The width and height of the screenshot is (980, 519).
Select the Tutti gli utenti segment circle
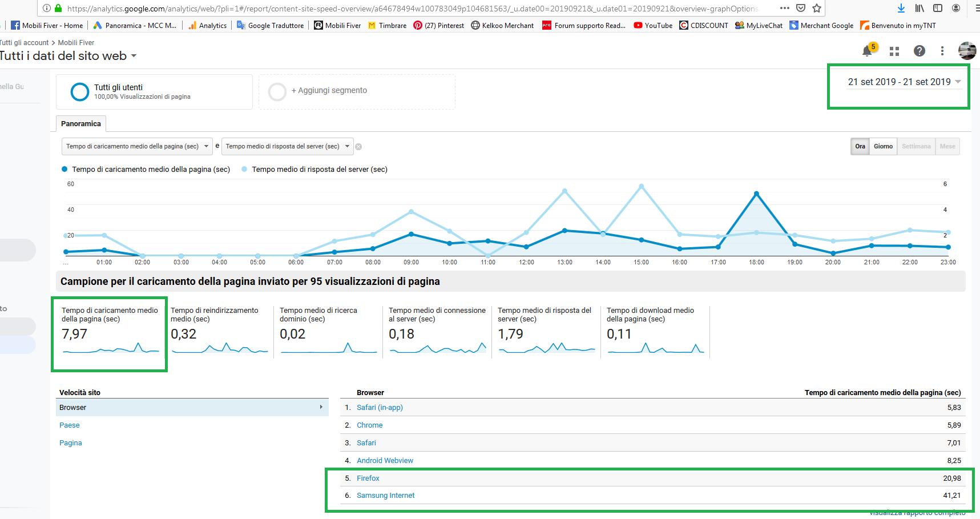click(80, 92)
